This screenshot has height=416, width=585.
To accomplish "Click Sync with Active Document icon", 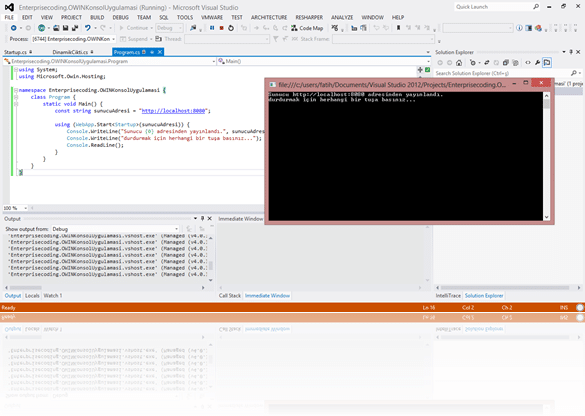I will [x=487, y=63].
